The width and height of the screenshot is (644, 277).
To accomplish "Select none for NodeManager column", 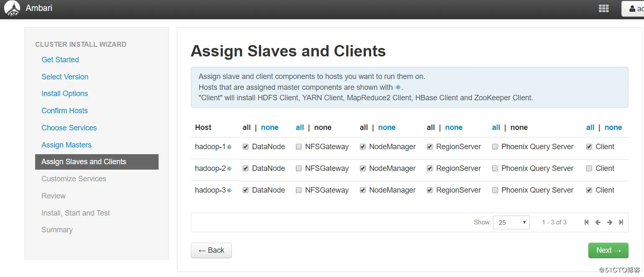I will [387, 127].
